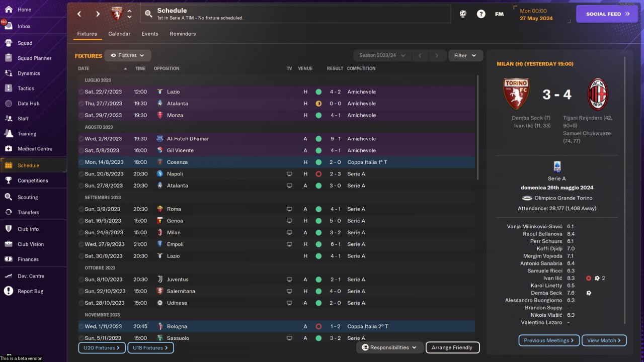Viewport: 644px width, 362px height.
Task: Switch to the Events tab
Action: [x=150, y=34]
